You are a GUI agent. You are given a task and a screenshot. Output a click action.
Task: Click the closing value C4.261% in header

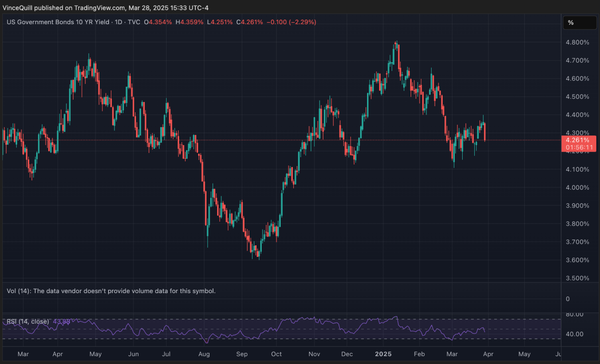coord(249,22)
